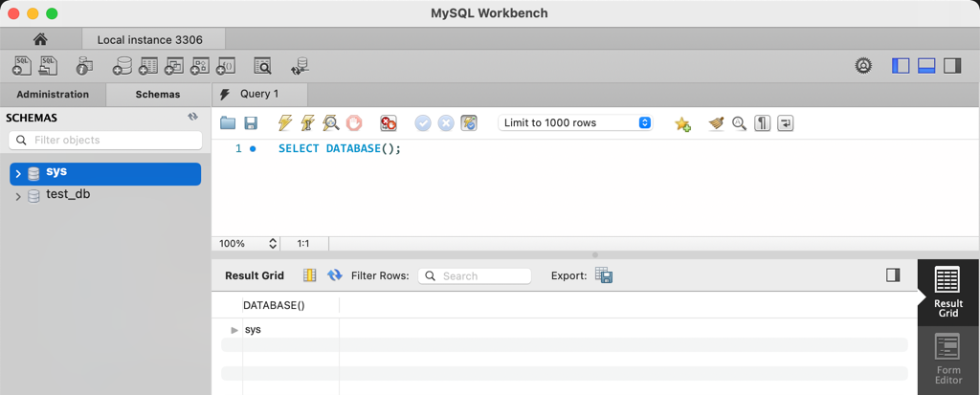Refresh schemas list with the arrows icon
Image resolution: width=980 pixels, height=395 pixels.
[x=192, y=117]
